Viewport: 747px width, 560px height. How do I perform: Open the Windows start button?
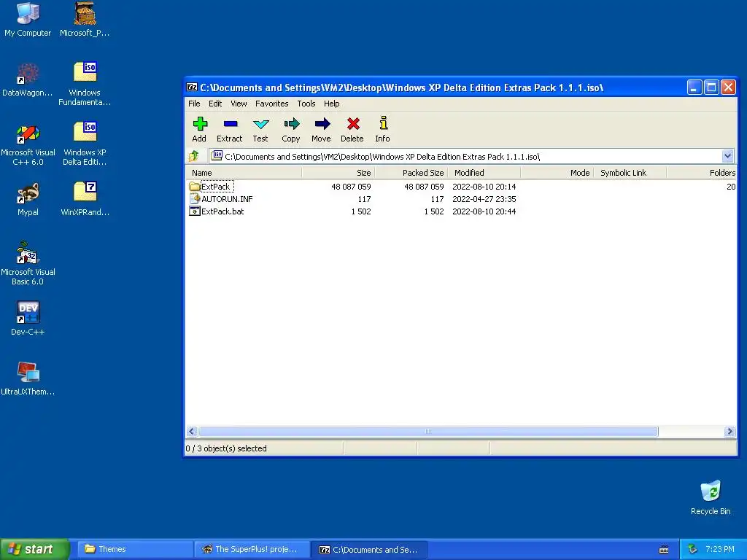tap(35, 550)
